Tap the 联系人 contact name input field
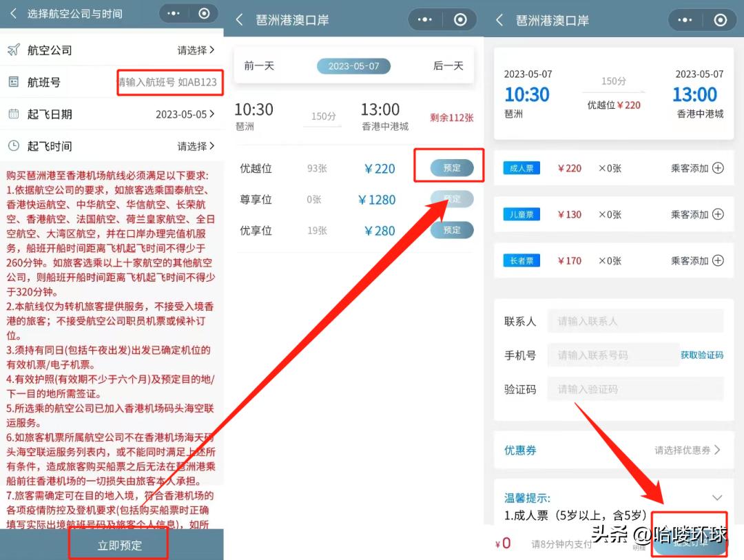Image resolution: width=744 pixels, height=560 pixels. point(634,320)
